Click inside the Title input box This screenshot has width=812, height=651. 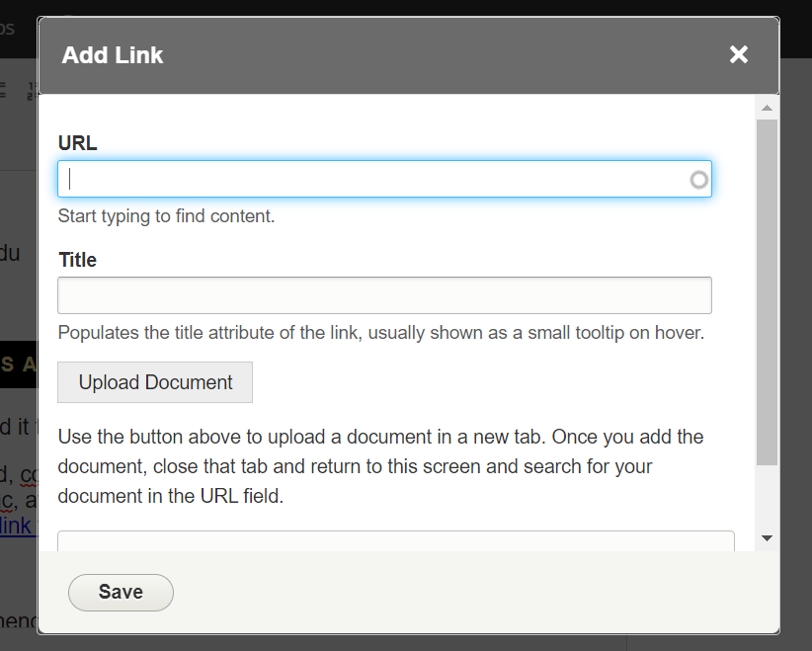point(384,295)
